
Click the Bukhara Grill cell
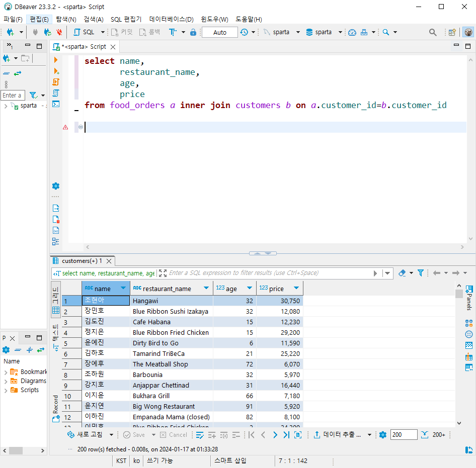(172, 396)
